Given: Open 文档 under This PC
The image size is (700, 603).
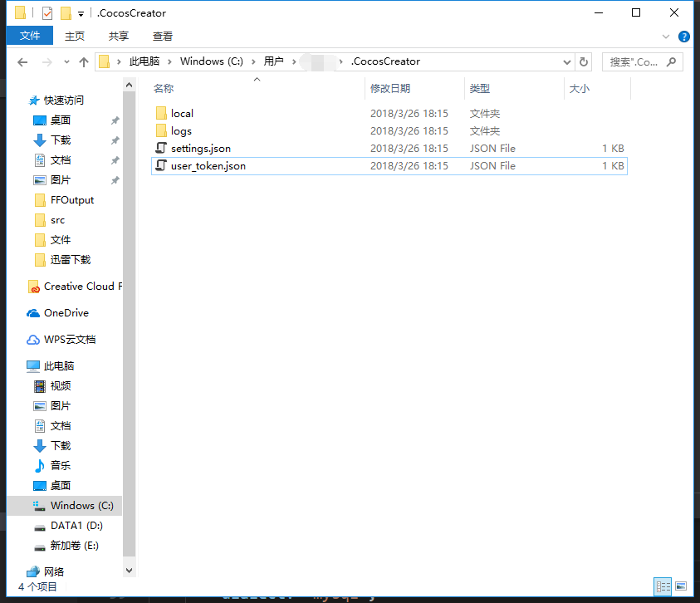Looking at the screenshot, I should 61,426.
